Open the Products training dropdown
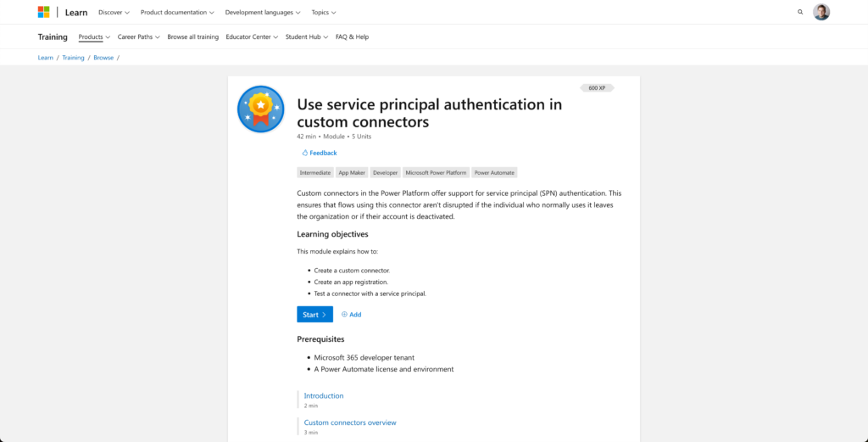 pyautogui.click(x=94, y=37)
